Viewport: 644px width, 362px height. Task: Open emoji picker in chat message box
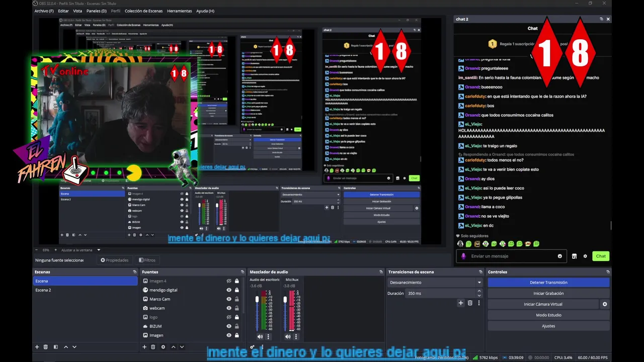tap(560, 256)
